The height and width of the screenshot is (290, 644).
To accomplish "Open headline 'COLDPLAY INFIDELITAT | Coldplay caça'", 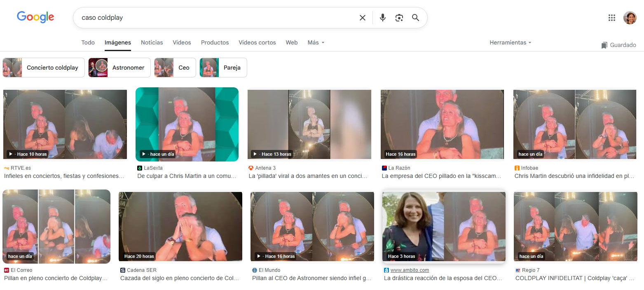I will click(x=575, y=278).
